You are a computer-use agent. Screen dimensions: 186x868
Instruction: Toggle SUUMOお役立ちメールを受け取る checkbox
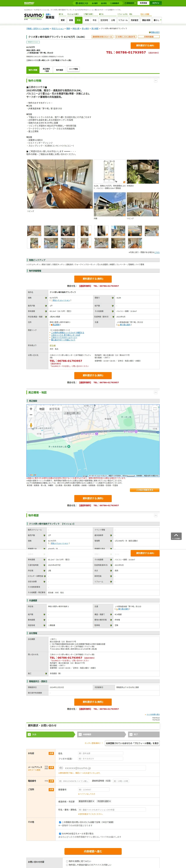60,834
